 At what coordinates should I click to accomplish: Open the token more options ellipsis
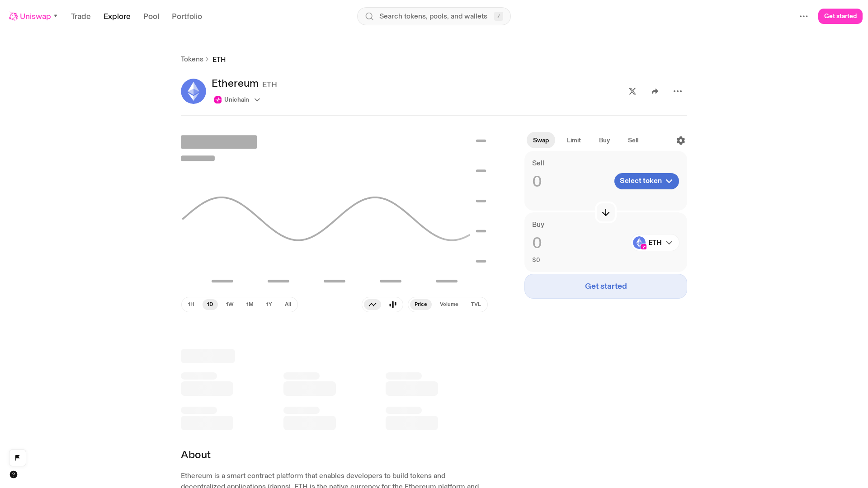(678, 91)
